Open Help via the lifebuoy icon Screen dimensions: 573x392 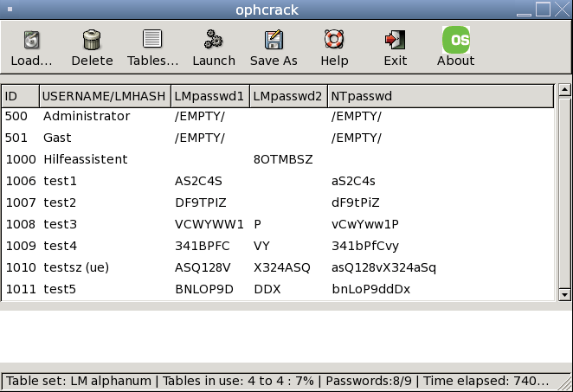click(334, 39)
